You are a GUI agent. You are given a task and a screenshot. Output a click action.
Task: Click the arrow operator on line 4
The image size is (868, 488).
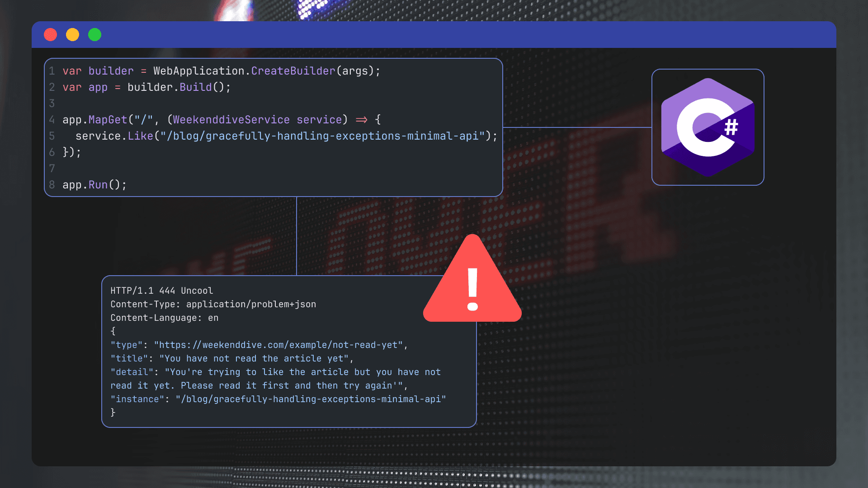pos(360,119)
